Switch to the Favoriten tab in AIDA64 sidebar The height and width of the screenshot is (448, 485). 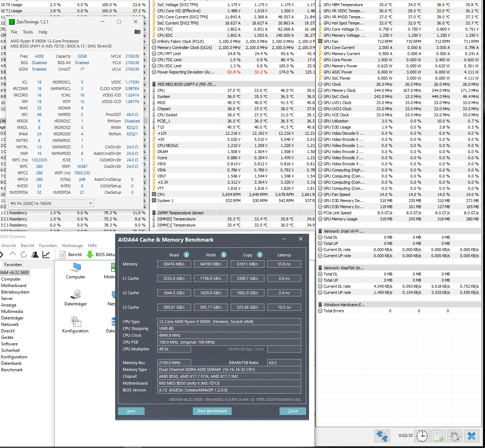tap(13, 264)
